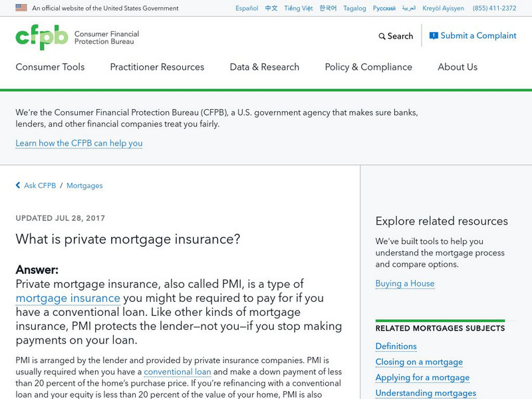Choose the Tagalog language option
The height and width of the screenshot is (399, 532).
(x=354, y=9)
